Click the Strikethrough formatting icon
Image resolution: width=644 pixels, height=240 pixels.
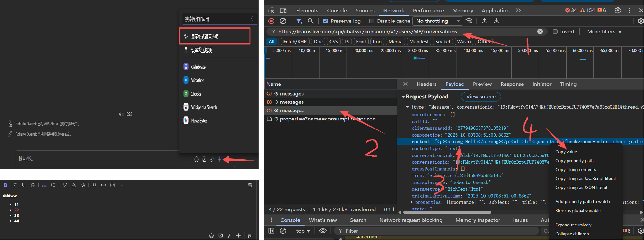click(33, 185)
